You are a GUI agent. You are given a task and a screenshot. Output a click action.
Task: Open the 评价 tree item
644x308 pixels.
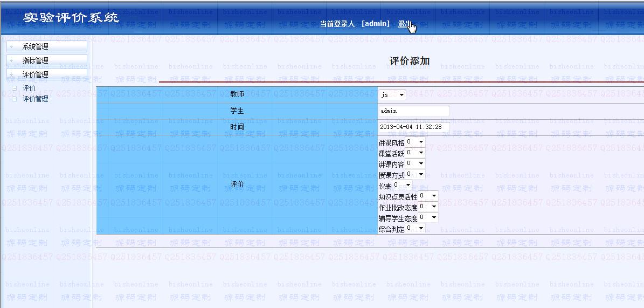pos(29,88)
